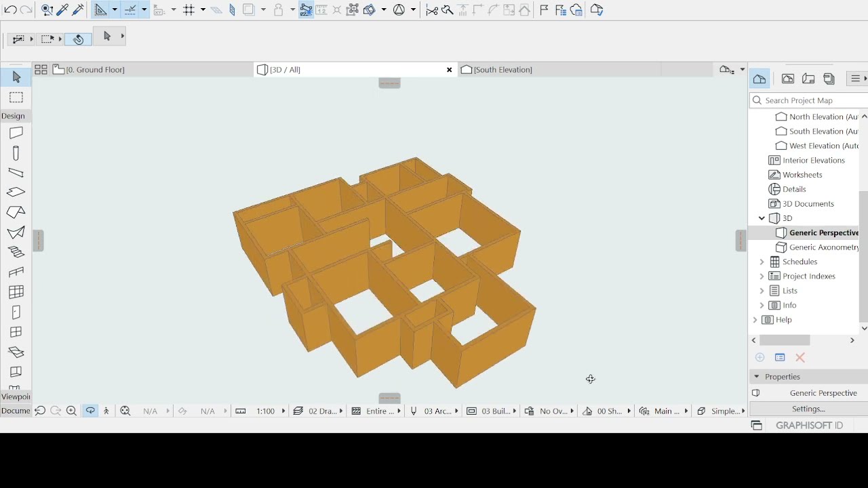Open the flag list manager icon
This screenshot has width=868, height=488.
[560, 10]
